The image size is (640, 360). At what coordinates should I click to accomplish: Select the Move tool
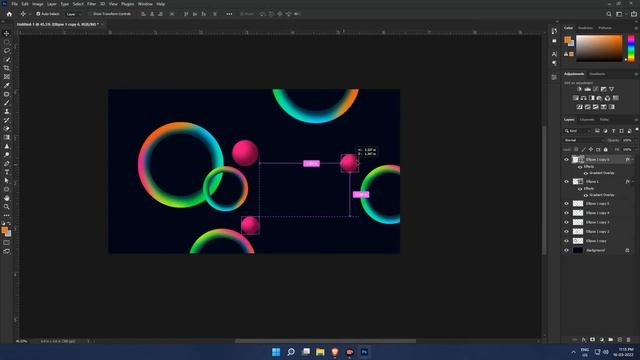point(7,33)
